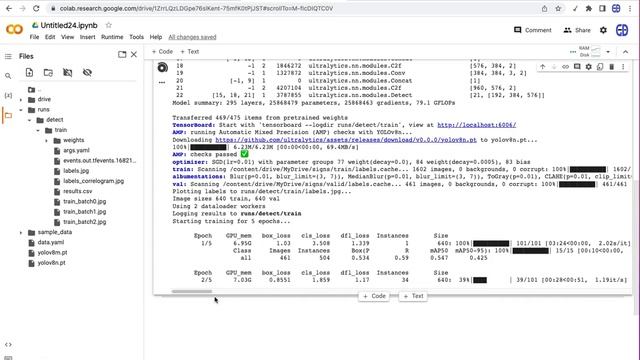This screenshot has width=640, height=360.
Task: Open the yolov8n.pt GitHub download link
Action: point(346,140)
